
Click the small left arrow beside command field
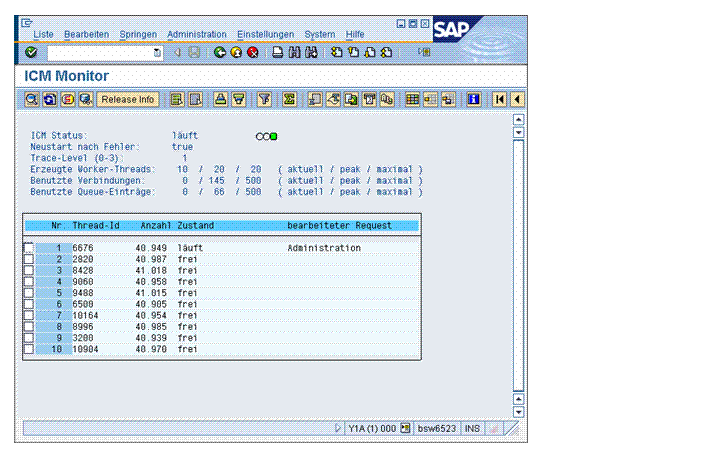tap(177, 52)
